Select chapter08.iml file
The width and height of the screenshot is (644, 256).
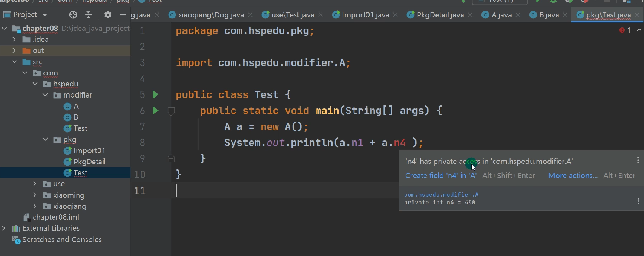56,217
